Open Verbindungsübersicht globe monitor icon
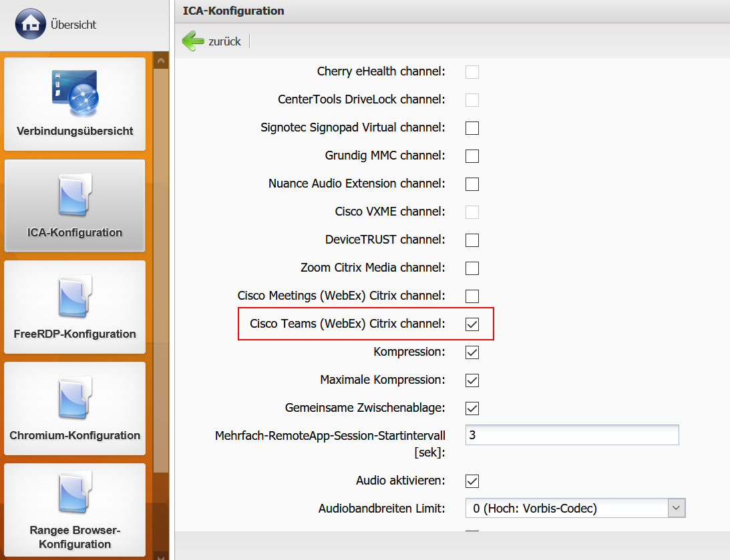Viewport: 730px width, 560px height. click(75, 92)
